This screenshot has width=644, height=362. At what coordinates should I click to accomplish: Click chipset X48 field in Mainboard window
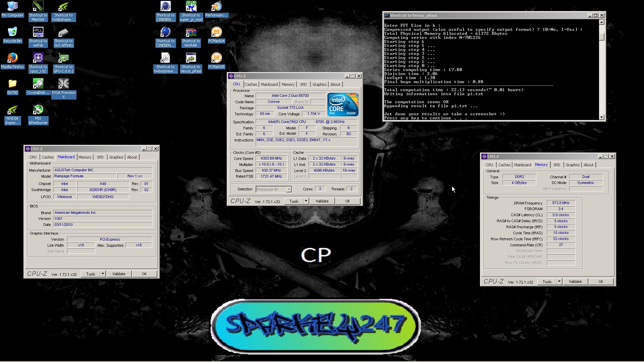103,184
